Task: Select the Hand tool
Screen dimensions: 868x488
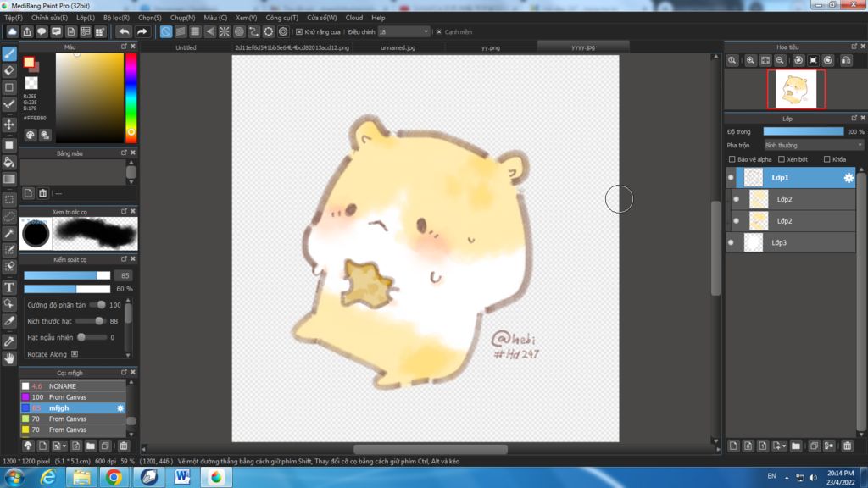Action: pyautogui.click(x=9, y=358)
